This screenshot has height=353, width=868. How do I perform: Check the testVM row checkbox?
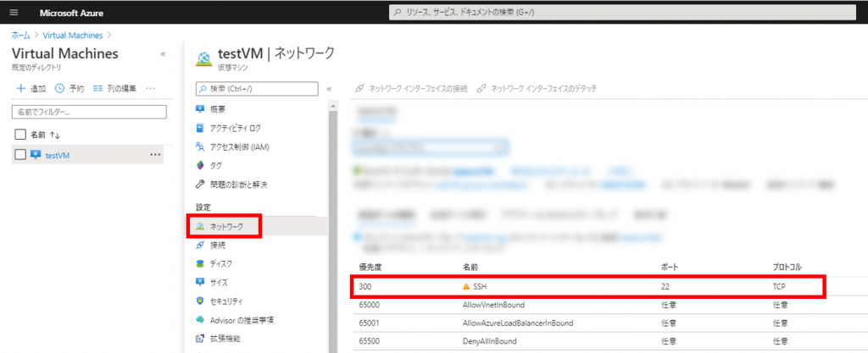tap(20, 155)
